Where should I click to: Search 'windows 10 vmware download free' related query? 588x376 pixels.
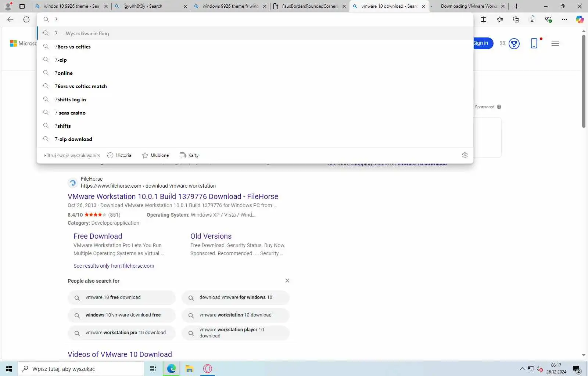coord(122,315)
